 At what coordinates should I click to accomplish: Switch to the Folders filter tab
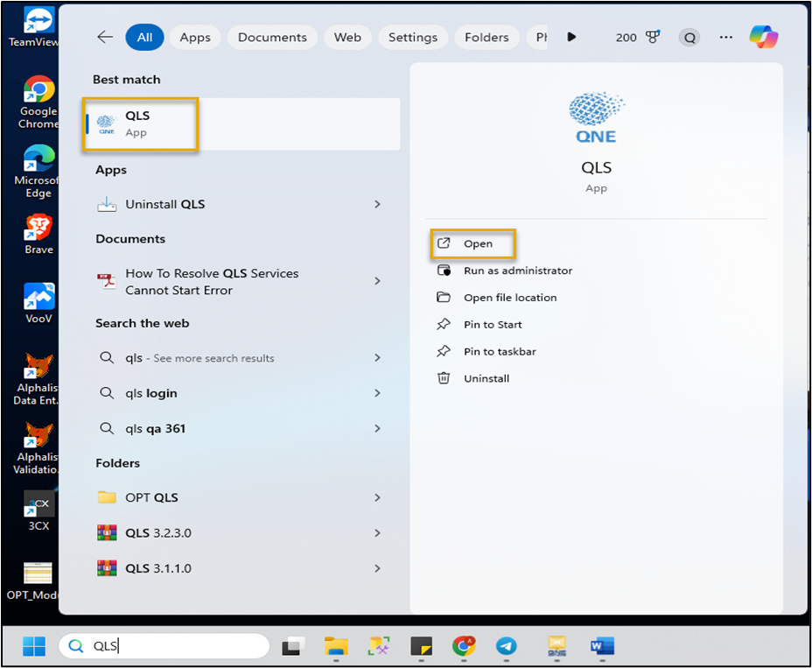(486, 38)
